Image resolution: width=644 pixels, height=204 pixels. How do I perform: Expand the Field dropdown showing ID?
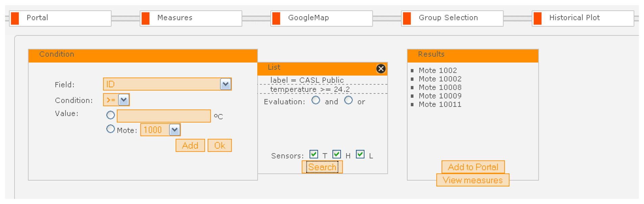tap(225, 84)
